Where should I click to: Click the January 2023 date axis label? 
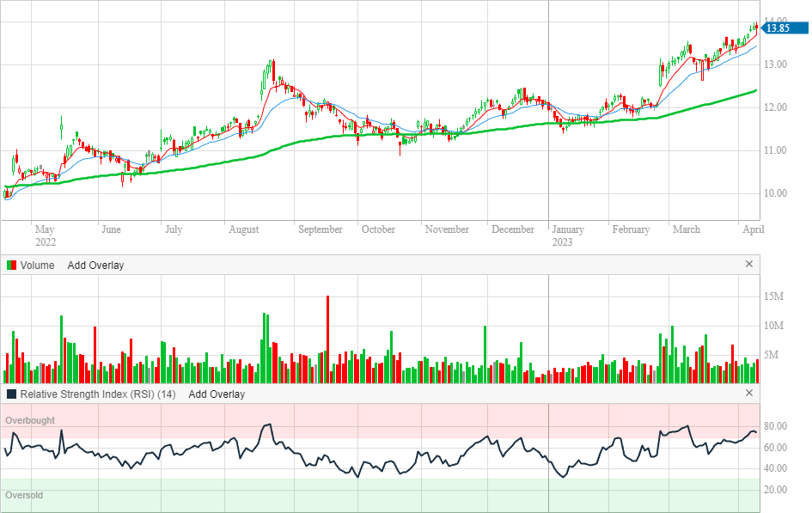(568, 235)
